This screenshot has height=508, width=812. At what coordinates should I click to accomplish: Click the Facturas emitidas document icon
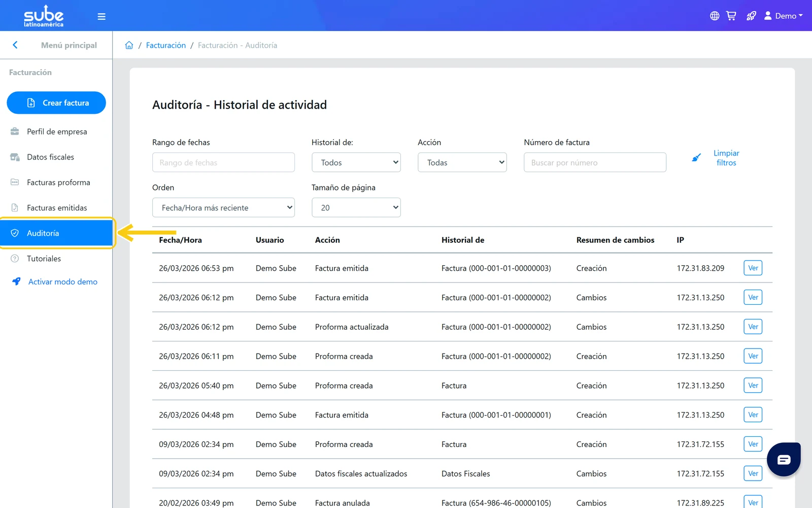point(15,208)
